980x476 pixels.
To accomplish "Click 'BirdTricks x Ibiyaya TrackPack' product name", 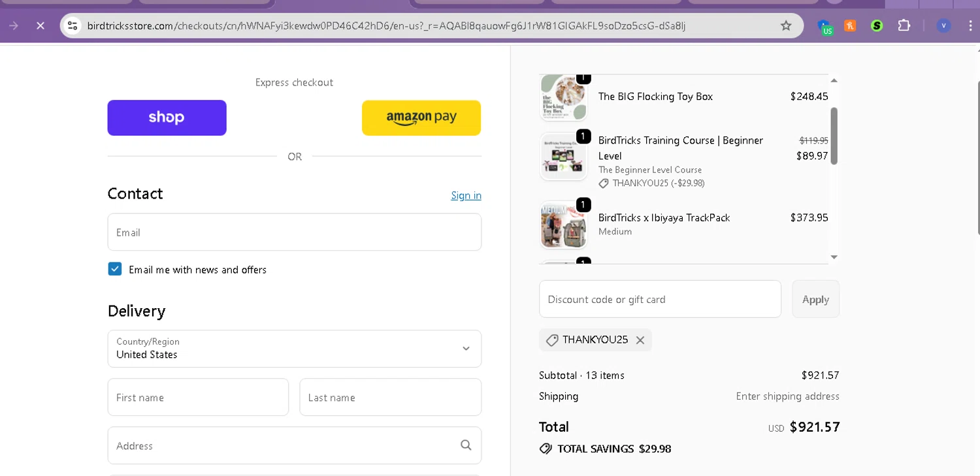I will tap(664, 217).
